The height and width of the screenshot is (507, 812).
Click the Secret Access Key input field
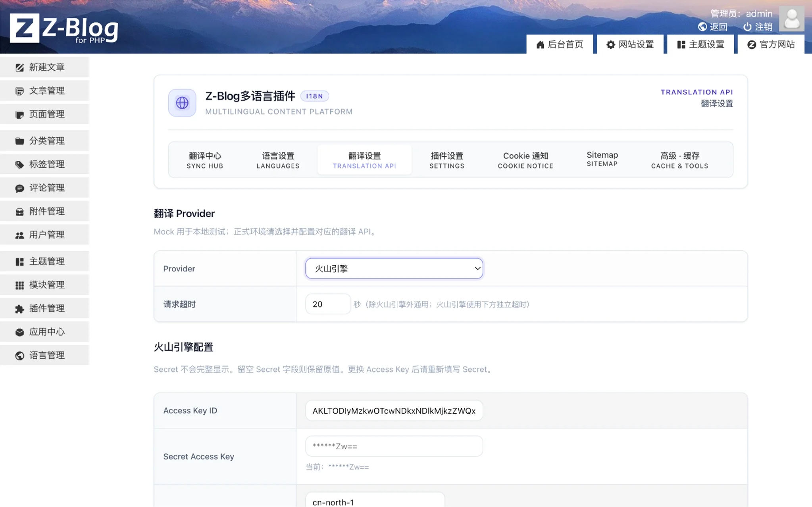coord(394,446)
